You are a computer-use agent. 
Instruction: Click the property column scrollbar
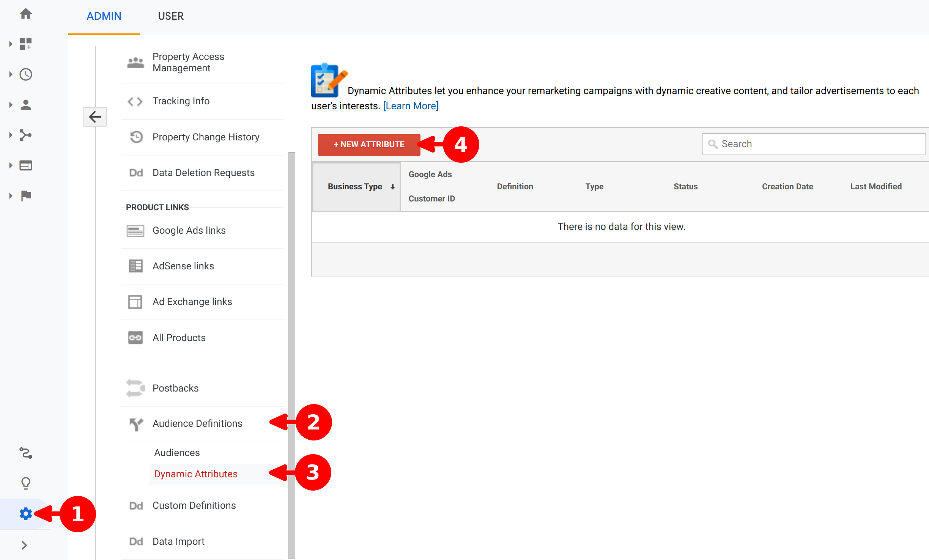292,304
